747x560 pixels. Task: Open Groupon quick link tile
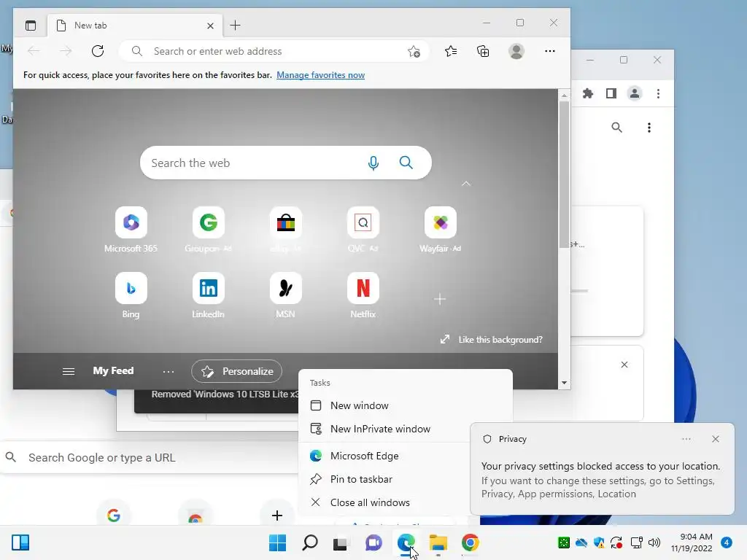click(x=208, y=222)
